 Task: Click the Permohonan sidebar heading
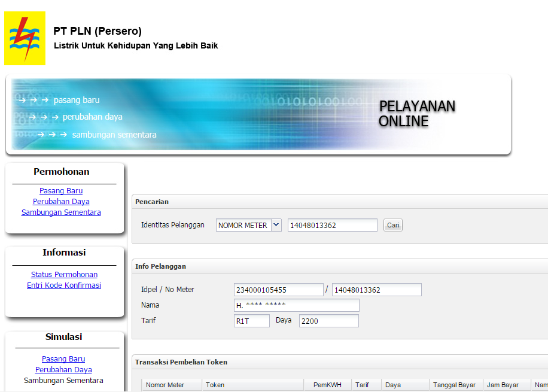tap(62, 172)
